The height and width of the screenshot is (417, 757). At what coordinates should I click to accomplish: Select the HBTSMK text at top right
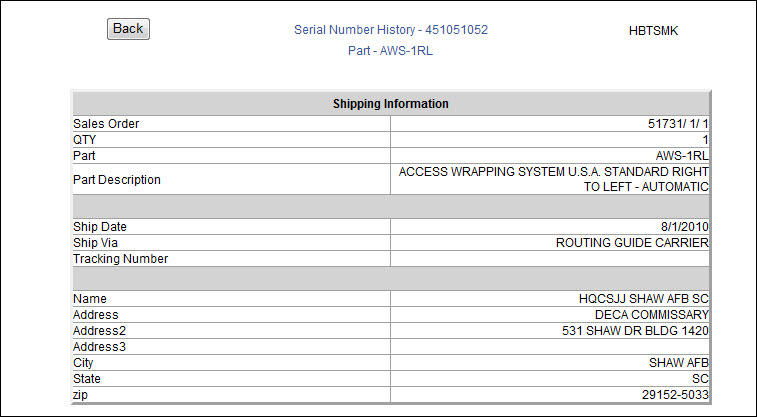pyautogui.click(x=653, y=31)
